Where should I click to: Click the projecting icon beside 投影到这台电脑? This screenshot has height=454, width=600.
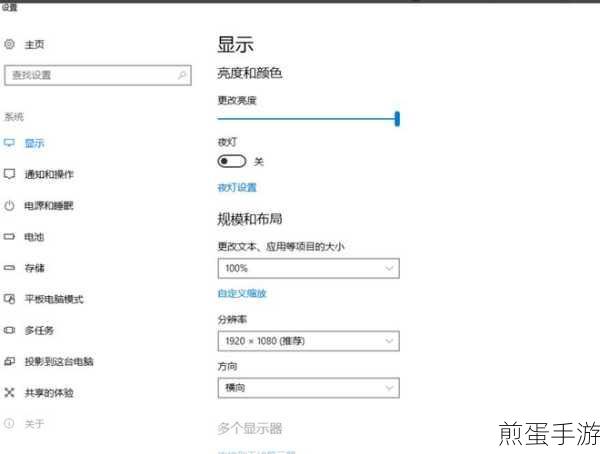[9, 361]
